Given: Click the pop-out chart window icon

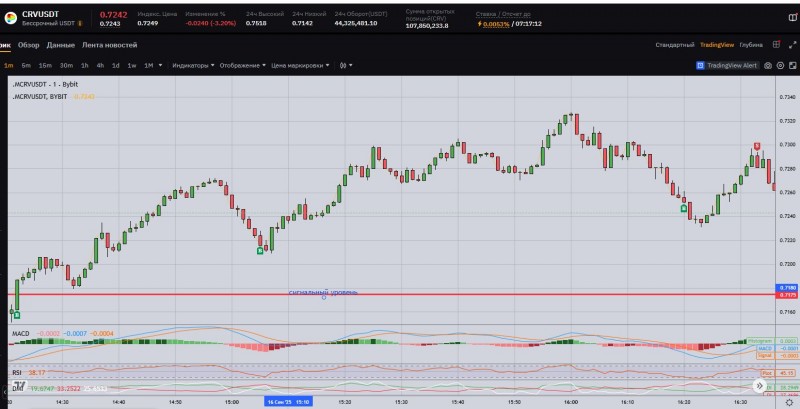Looking at the screenshot, I should tap(792, 66).
